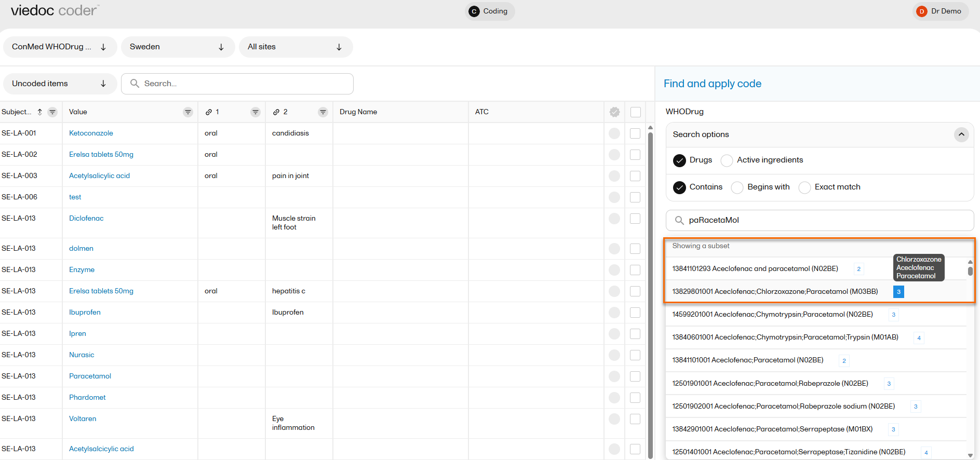This screenshot has width=980, height=460.
Task: Open the ConMed WHODrug scope dropdown
Action: (60, 47)
